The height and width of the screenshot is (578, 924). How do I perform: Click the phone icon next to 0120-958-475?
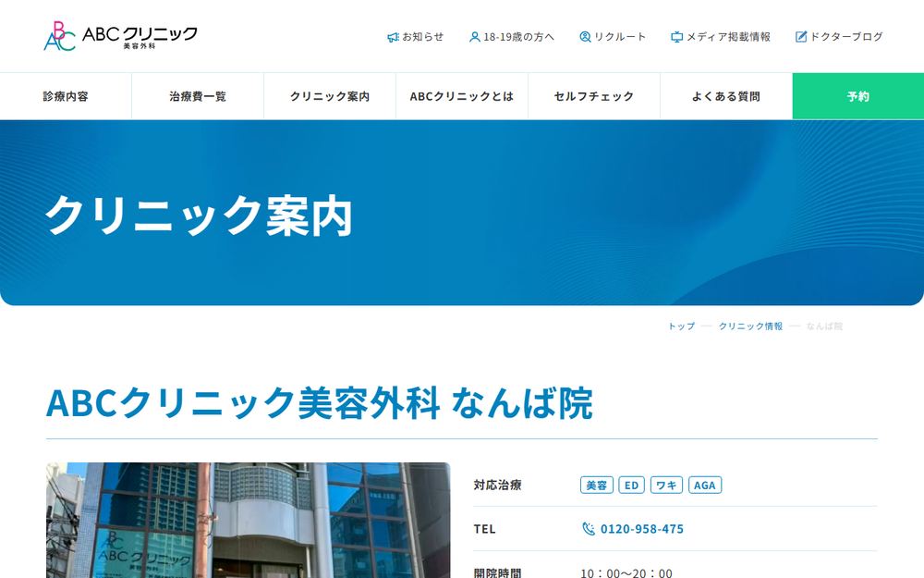[x=588, y=528]
